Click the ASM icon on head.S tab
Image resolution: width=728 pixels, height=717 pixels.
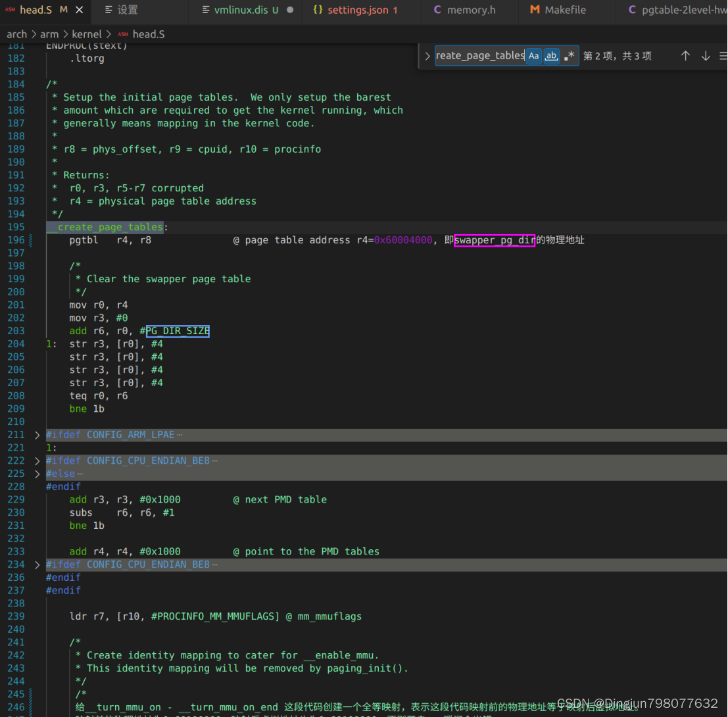click(10, 9)
